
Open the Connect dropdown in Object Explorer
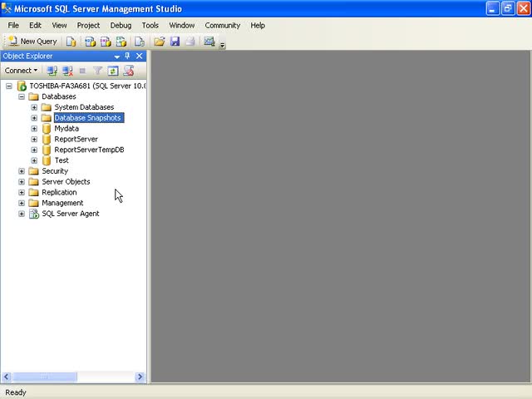(21, 71)
